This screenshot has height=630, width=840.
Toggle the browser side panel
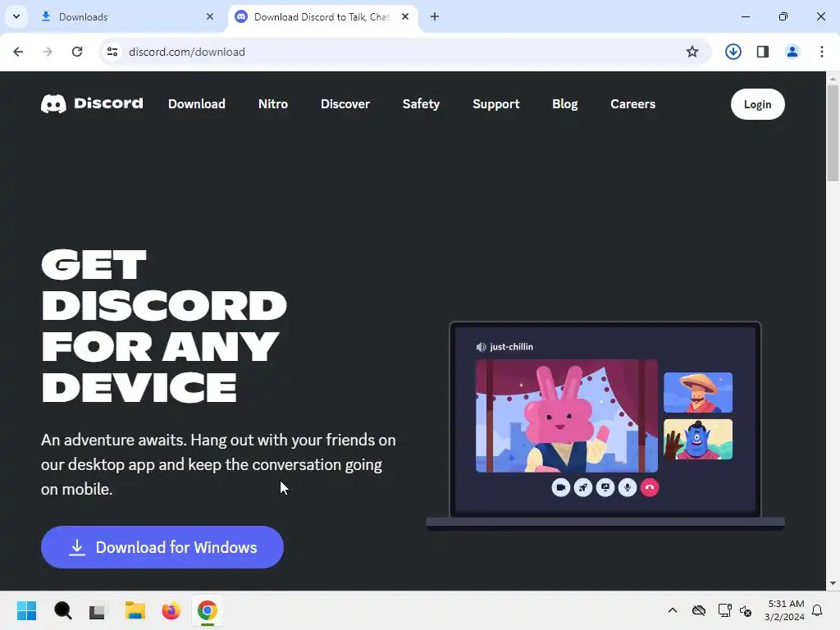762,52
